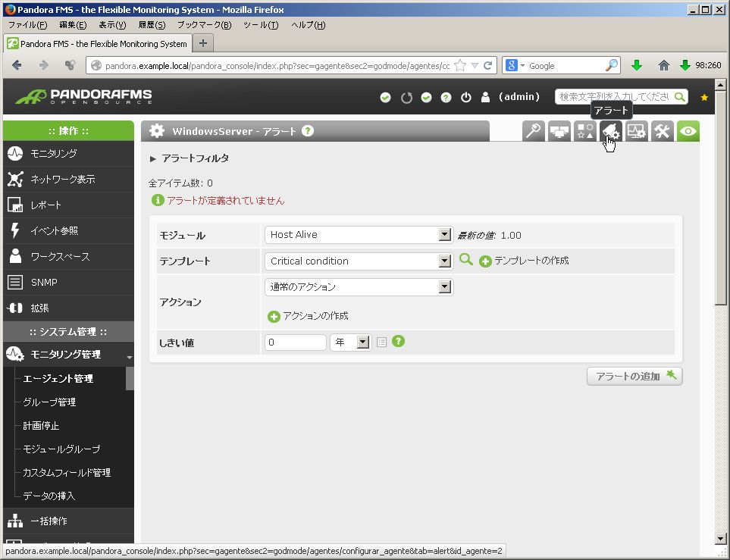
Task: Click the second green checkmark status icon
Action: [x=427, y=97]
